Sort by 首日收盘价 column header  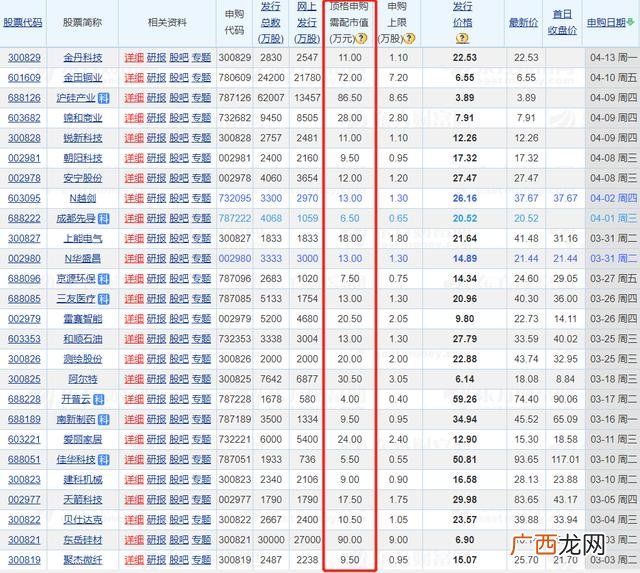point(562,22)
